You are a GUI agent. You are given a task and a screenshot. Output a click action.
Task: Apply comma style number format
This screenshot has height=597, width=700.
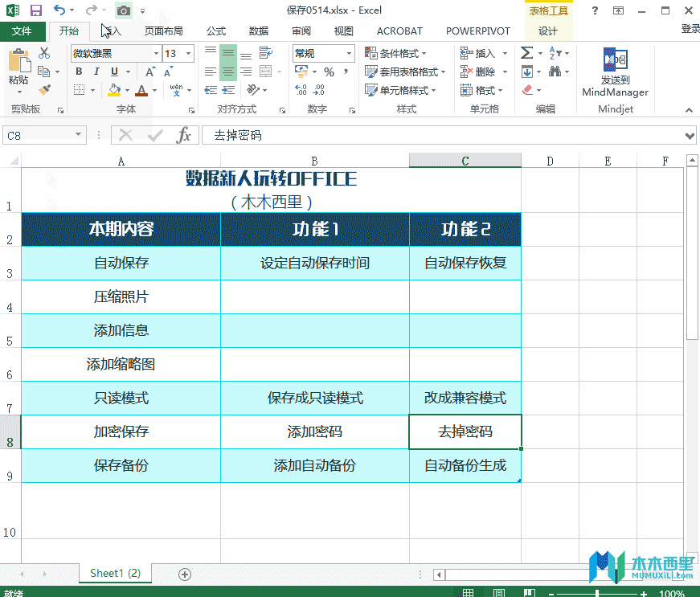[346, 72]
